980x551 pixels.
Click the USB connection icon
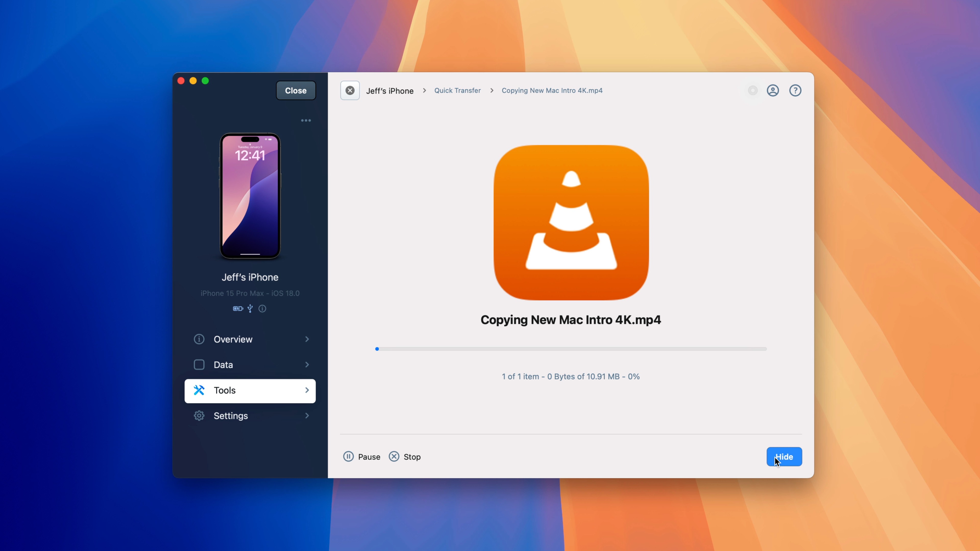(250, 308)
